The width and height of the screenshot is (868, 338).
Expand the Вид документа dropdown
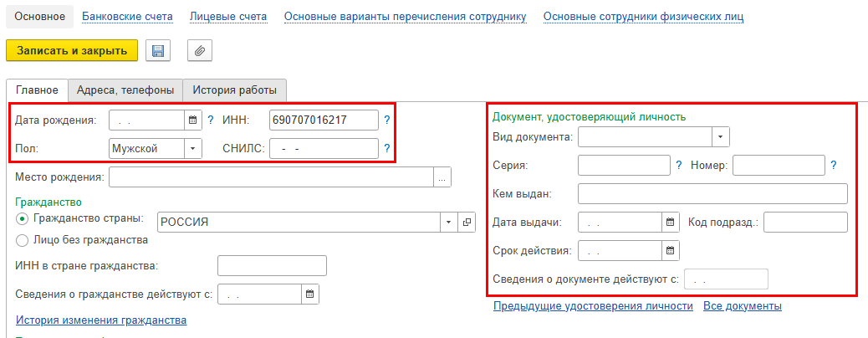click(x=720, y=137)
